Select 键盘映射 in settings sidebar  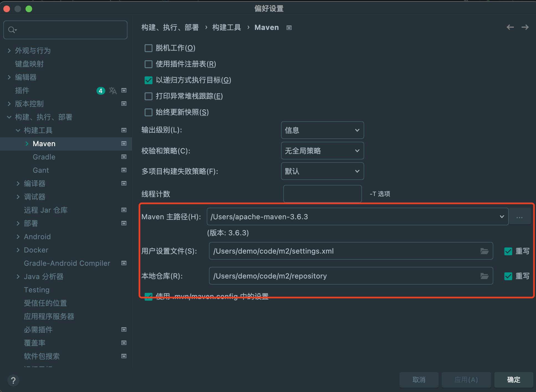pyautogui.click(x=29, y=64)
